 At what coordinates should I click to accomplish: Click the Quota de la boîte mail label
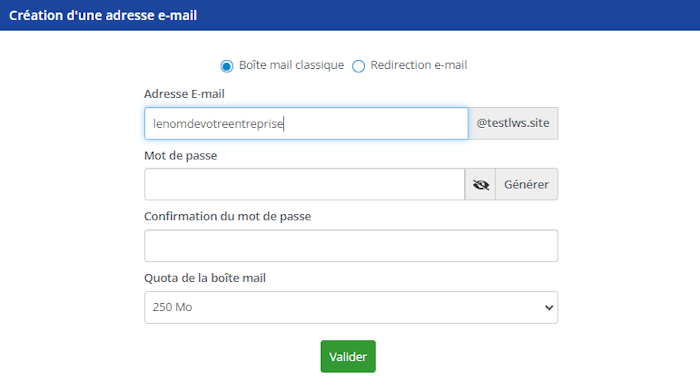[205, 278]
